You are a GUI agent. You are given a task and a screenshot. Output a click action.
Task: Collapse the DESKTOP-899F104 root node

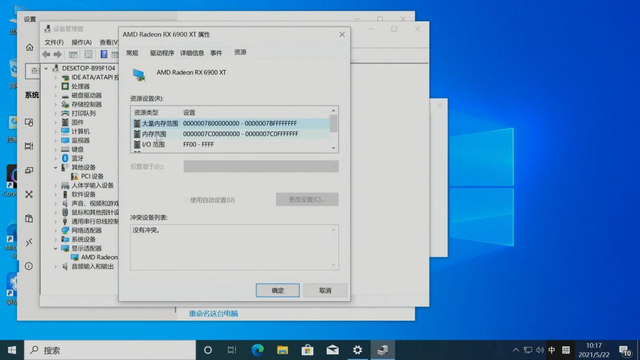[46, 68]
